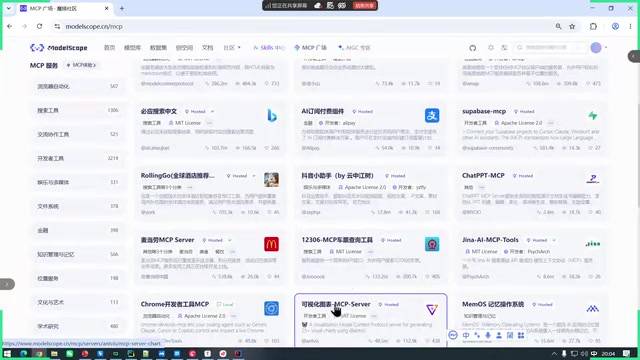This screenshot has width=640, height=360.
Task: Open the user avatar menu
Action: coord(596,48)
